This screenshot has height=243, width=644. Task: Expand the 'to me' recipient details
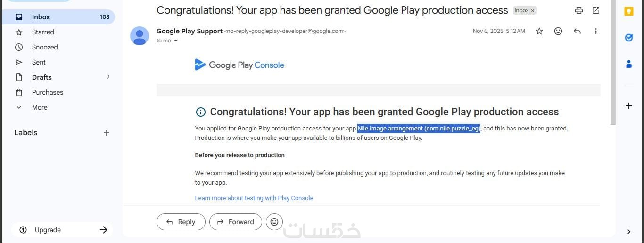(176, 41)
